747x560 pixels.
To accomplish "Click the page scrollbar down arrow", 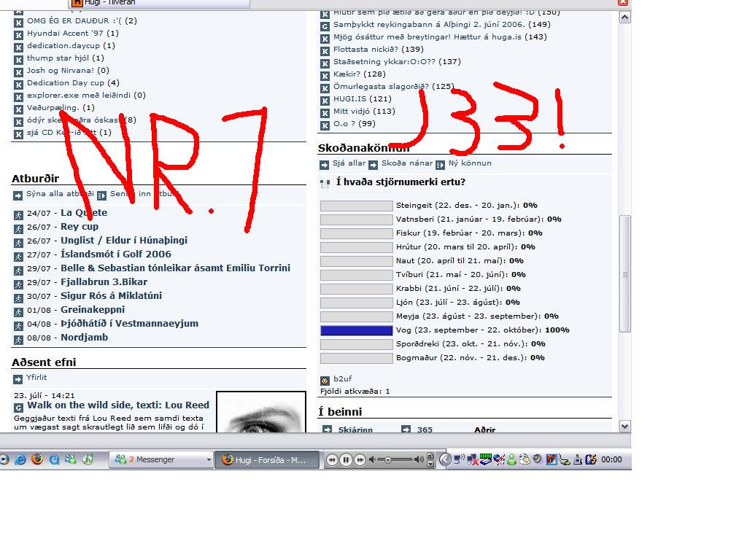I will pos(624,426).
